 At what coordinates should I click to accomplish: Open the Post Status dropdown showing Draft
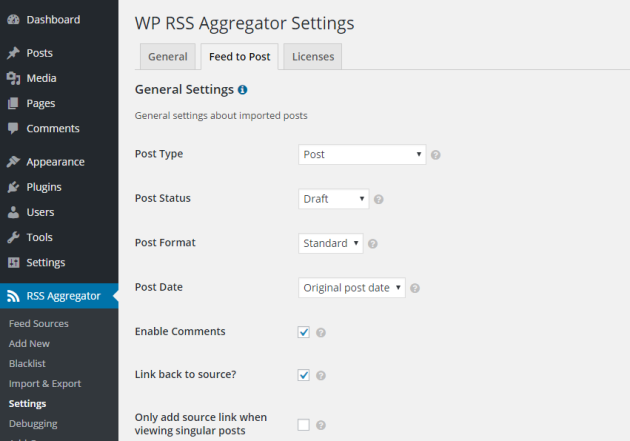point(333,199)
